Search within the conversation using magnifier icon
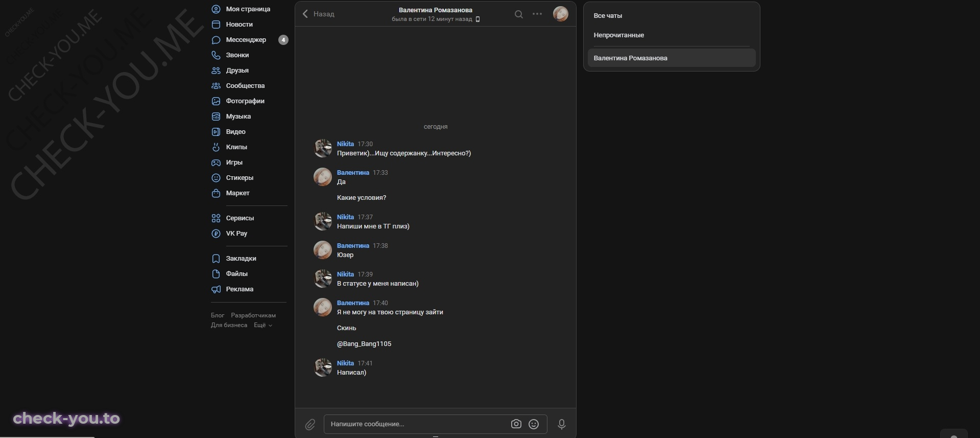 click(519, 14)
